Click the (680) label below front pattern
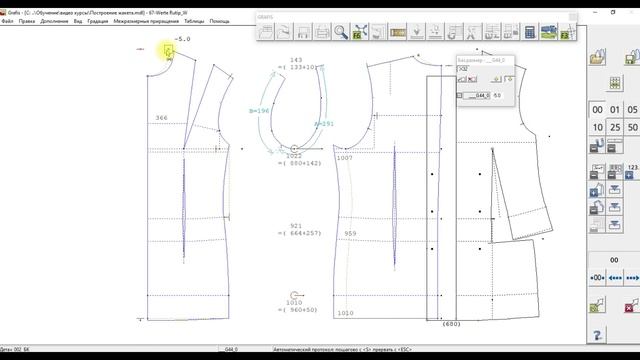 (451, 324)
